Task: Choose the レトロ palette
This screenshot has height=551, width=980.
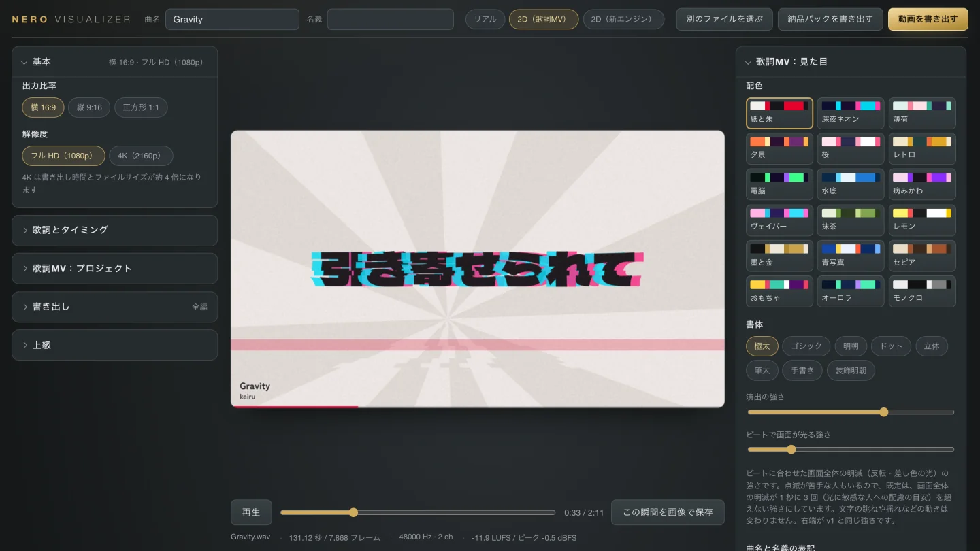Action: point(922,148)
